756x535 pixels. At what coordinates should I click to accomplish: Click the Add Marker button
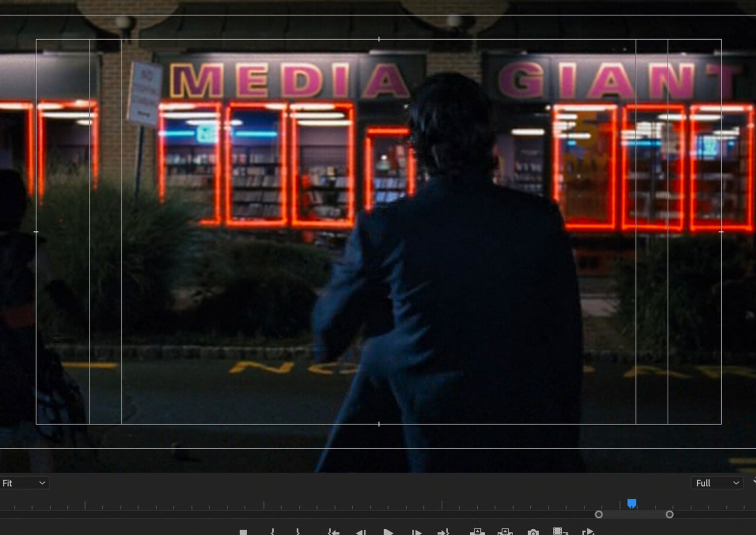tap(243, 532)
